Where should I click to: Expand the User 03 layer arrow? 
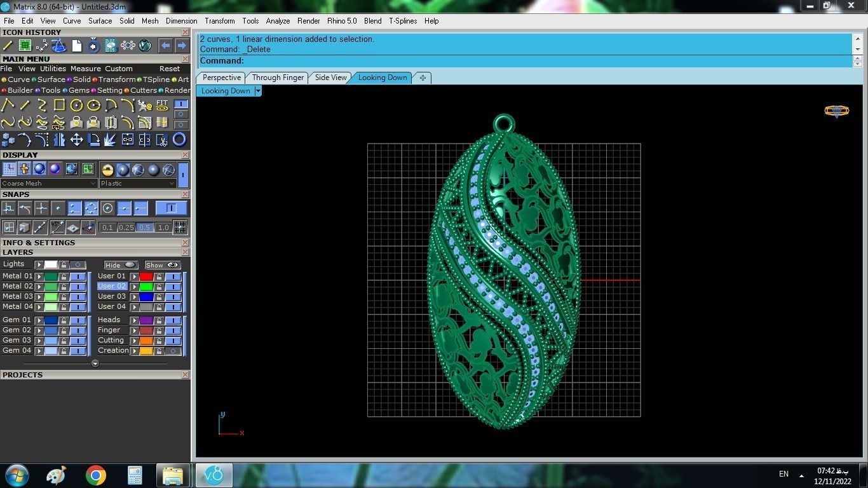tap(134, 297)
